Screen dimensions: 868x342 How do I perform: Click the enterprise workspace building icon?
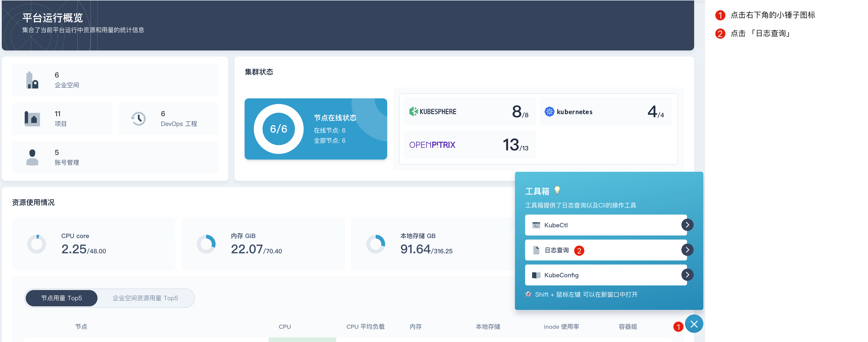point(32,80)
